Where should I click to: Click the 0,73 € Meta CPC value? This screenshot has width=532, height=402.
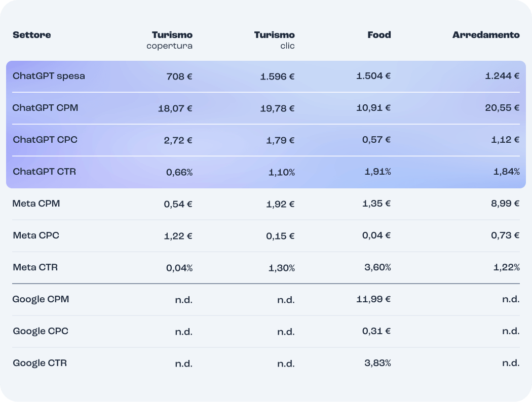(x=506, y=235)
